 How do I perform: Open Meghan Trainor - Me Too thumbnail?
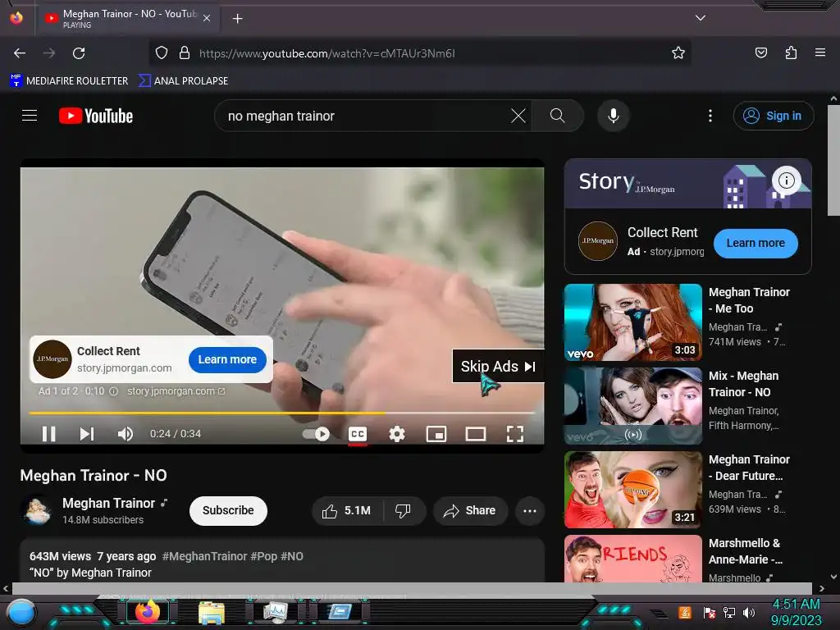coord(632,322)
